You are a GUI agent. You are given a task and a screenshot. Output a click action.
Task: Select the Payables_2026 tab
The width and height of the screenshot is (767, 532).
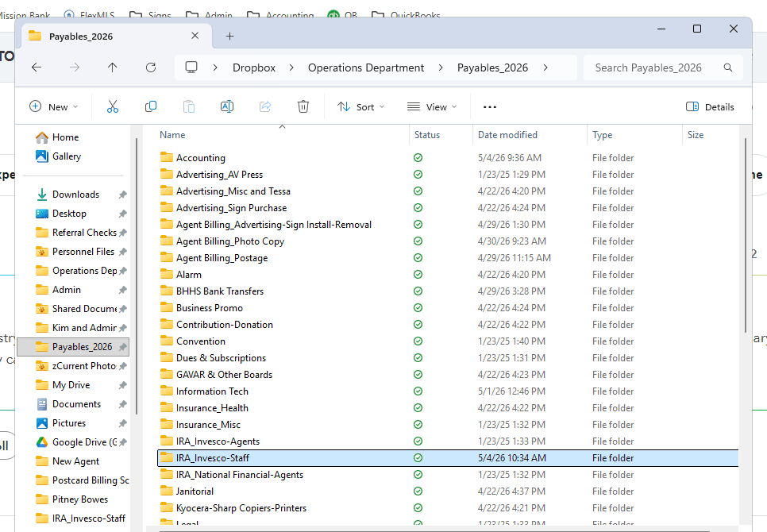click(117, 37)
